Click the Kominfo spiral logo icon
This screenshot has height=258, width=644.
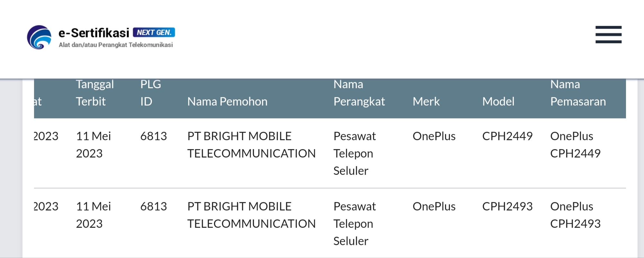39,37
